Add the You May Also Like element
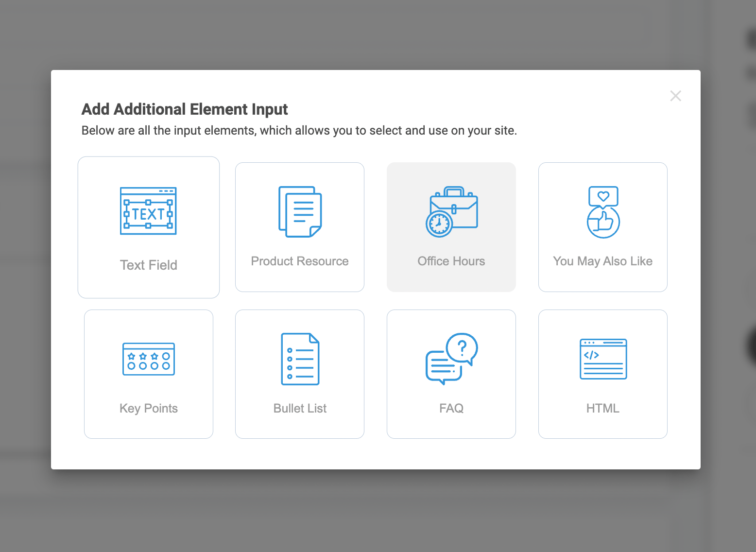The image size is (756, 552). pyautogui.click(x=602, y=227)
